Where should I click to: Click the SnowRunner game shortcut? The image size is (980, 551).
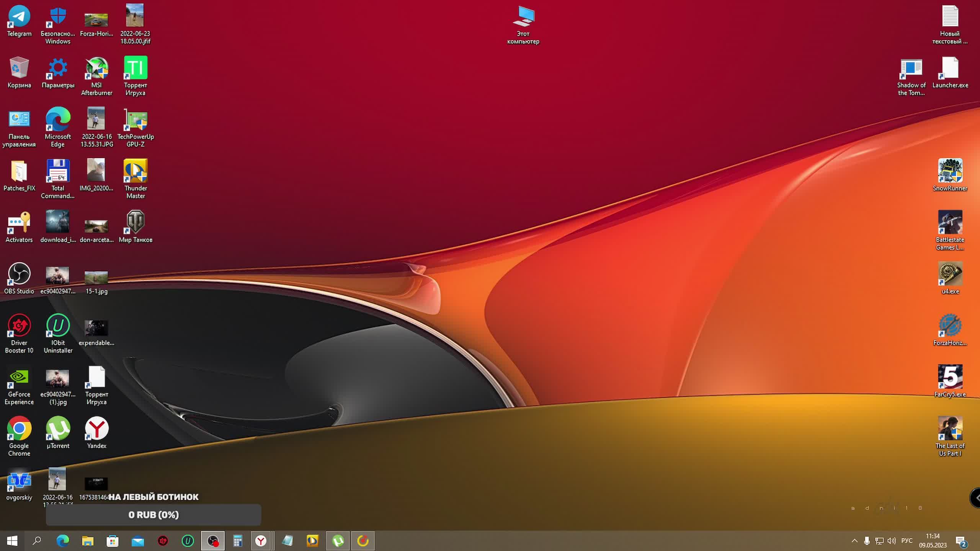[x=950, y=171]
